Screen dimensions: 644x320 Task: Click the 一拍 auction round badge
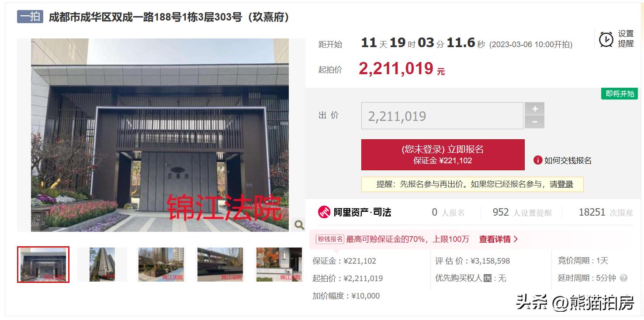[x=30, y=17]
